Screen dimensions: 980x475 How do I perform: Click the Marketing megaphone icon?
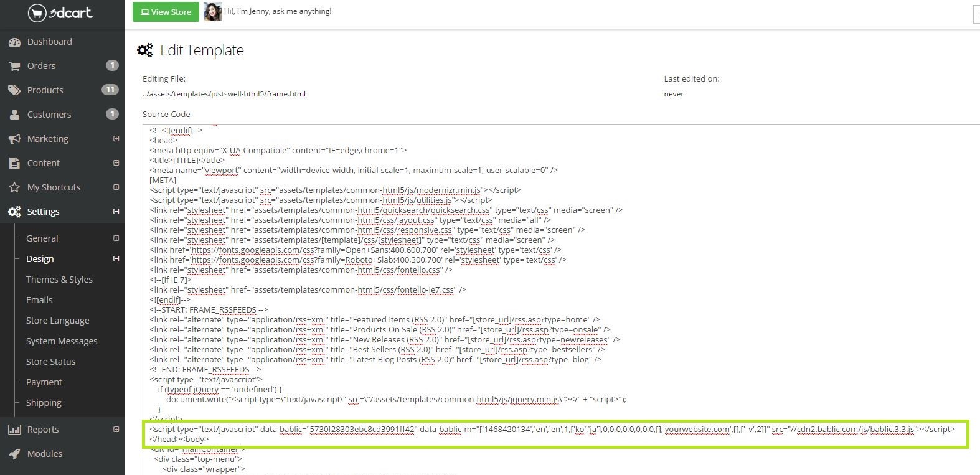click(x=14, y=139)
